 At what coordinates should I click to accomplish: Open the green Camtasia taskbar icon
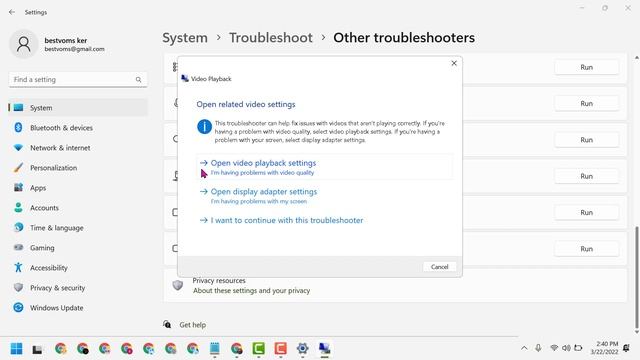[258, 349]
